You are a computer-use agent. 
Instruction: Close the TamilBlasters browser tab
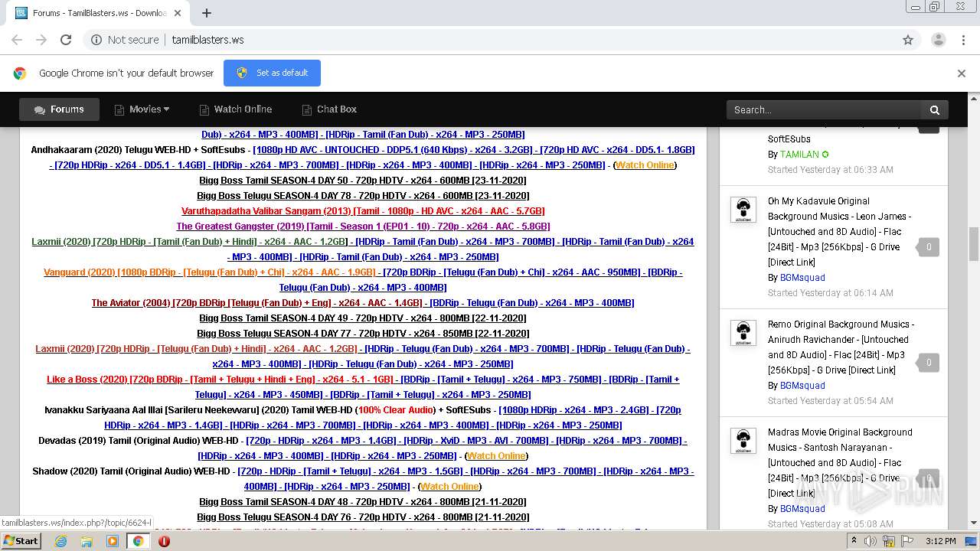[178, 13]
